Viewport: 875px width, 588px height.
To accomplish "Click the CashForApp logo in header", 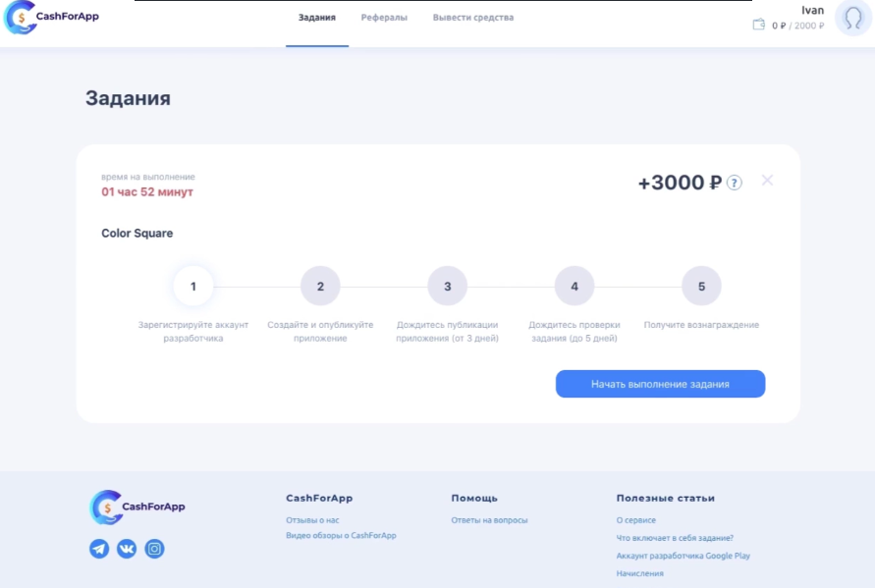I will (51, 17).
